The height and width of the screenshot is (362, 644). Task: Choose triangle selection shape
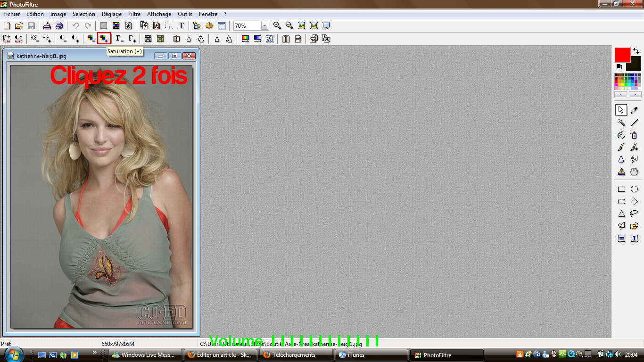tap(621, 214)
